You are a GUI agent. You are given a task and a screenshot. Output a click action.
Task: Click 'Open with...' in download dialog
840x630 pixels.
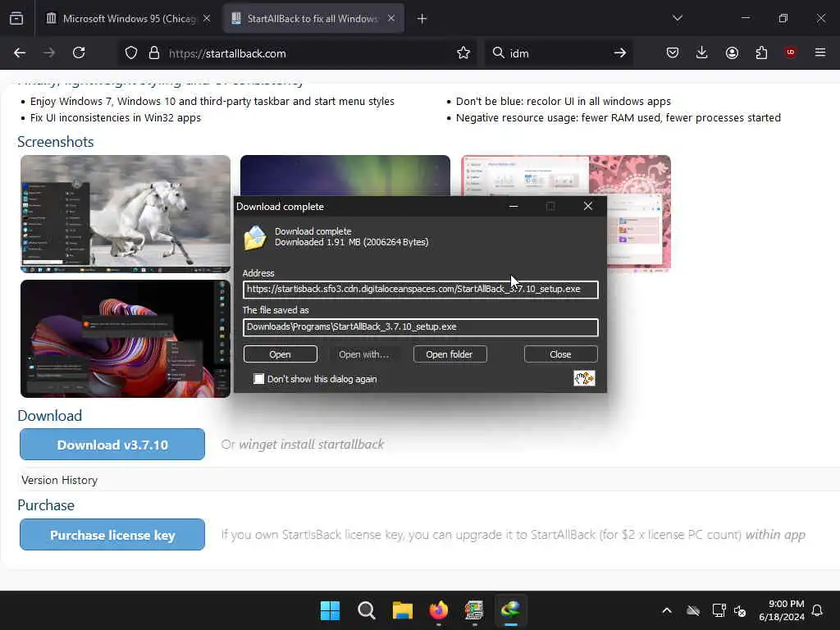(363, 354)
